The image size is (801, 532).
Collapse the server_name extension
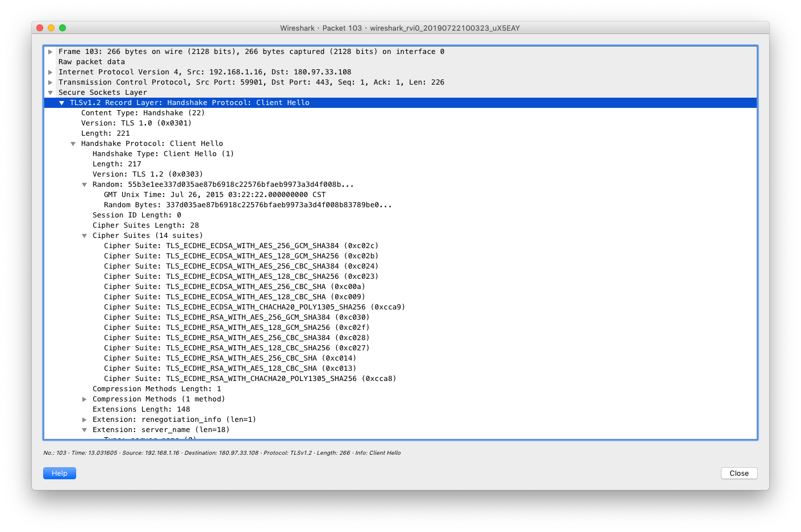(85, 430)
